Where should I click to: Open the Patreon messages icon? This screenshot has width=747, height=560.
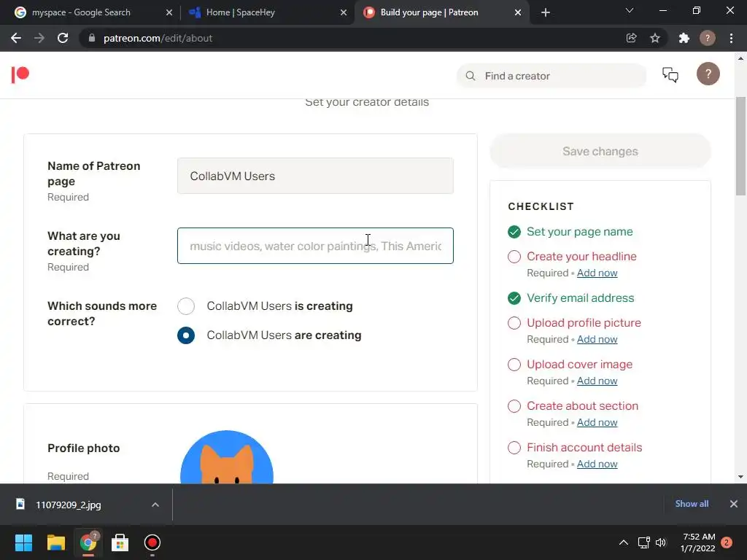pos(670,75)
